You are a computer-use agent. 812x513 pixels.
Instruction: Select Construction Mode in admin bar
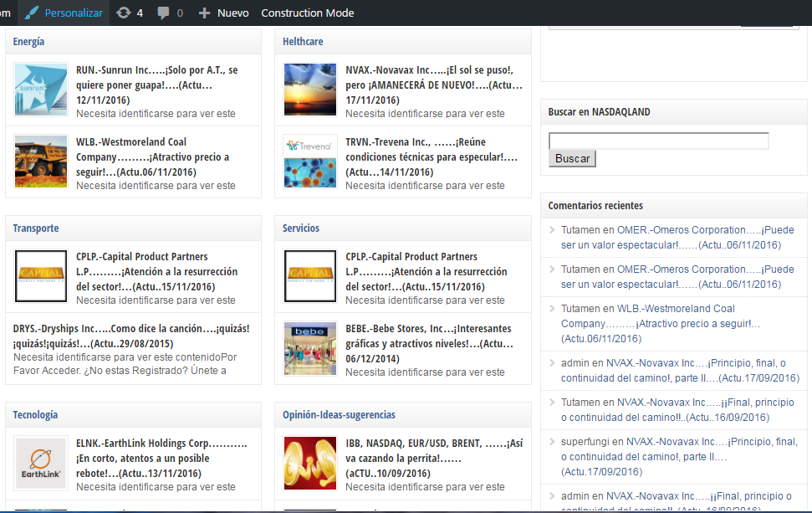pyautogui.click(x=308, y=13)
